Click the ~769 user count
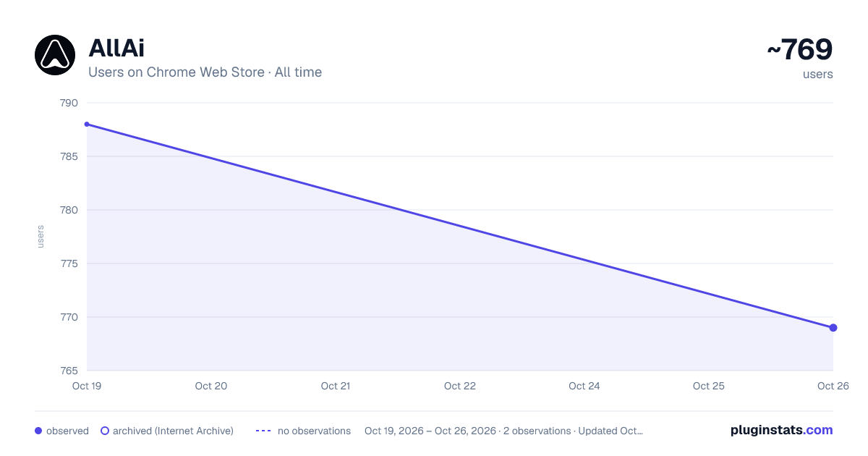This screenshot has width=868, height=456. point(800,50)
